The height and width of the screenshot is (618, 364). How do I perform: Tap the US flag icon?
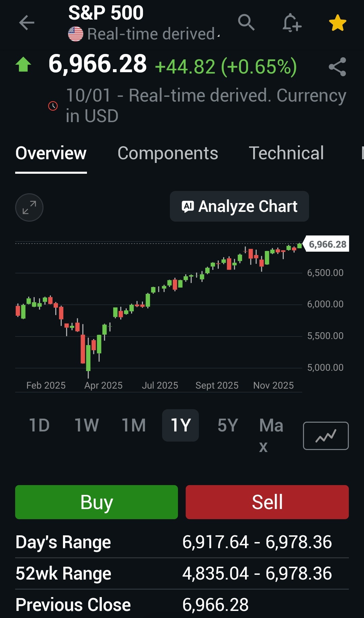click(75, 34)
